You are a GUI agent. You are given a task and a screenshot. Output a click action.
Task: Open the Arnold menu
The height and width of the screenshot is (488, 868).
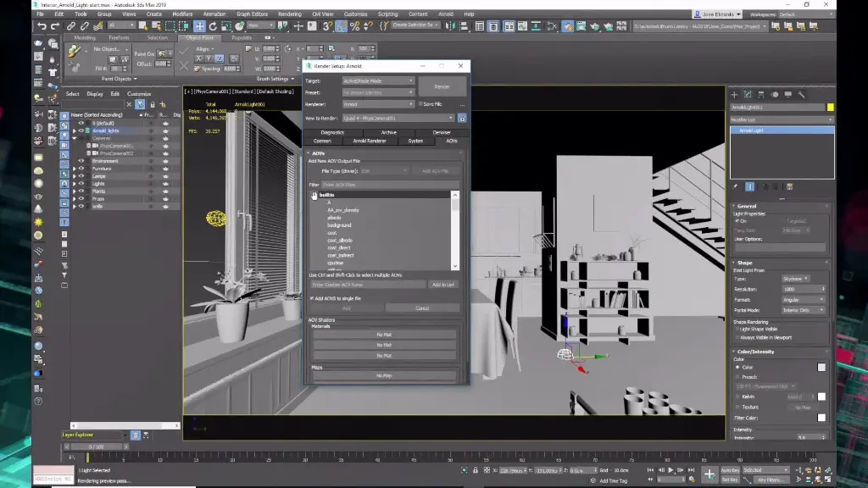[x=445, y=14]
